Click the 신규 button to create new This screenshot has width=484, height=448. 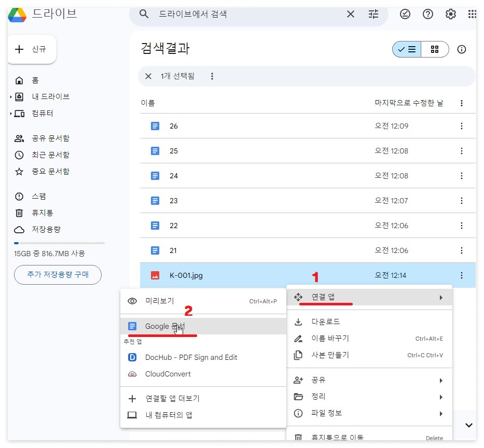pos(32,49)
